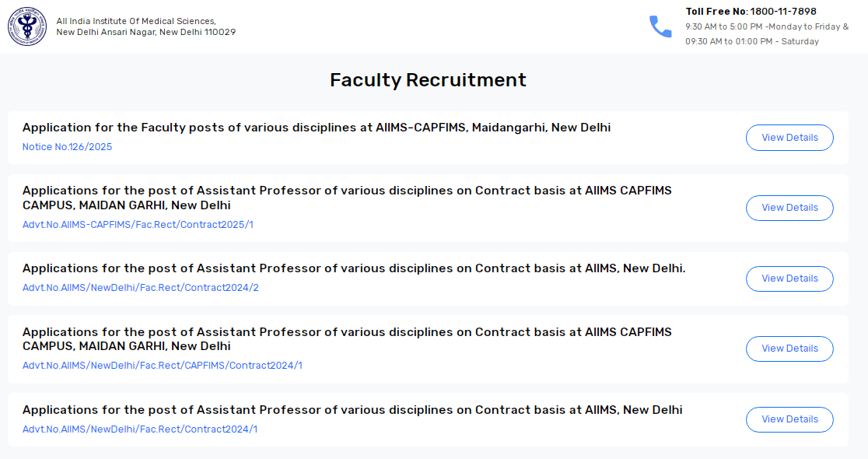View details of the Fac.Rect/Contract2024/1 advert

(x=789, y=419)
